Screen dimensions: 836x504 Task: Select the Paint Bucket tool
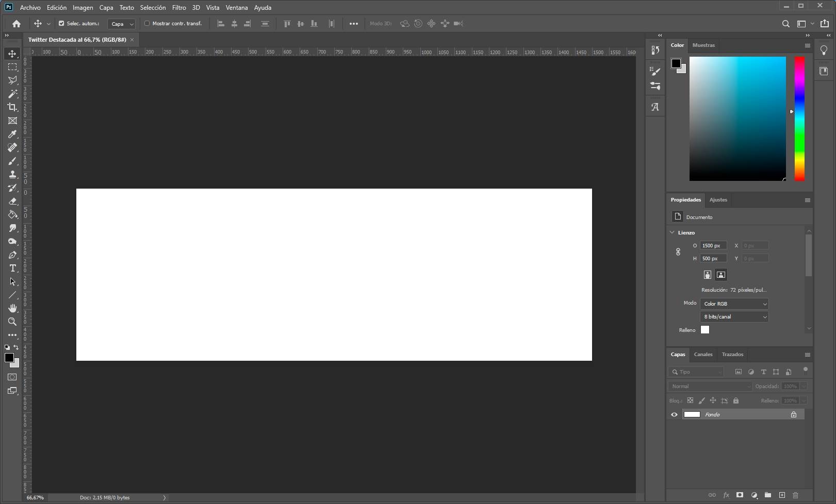pyautogui.click(x=12, y=214)
